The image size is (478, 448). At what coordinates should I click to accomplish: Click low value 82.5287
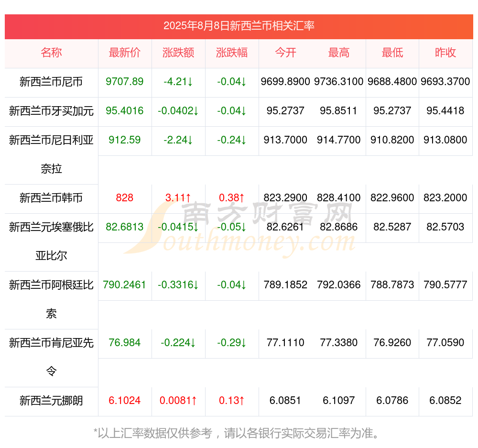[x=392, y=227]
